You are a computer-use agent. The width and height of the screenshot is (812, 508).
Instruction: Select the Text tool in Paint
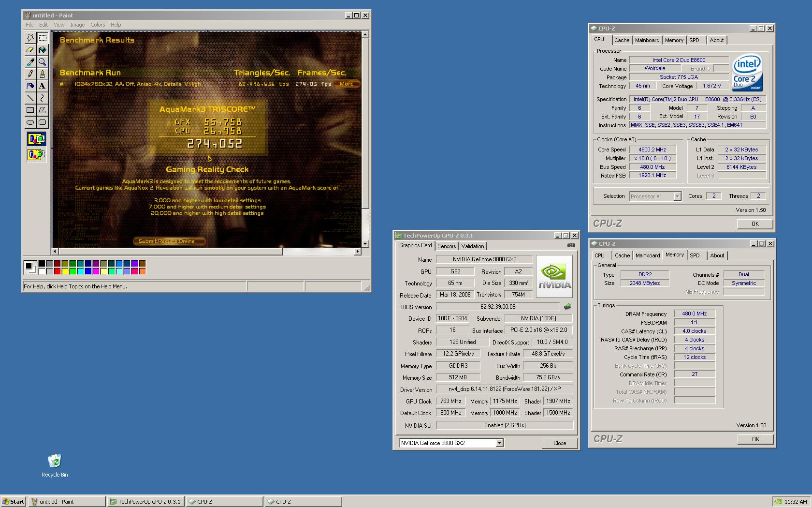point(43,86)
